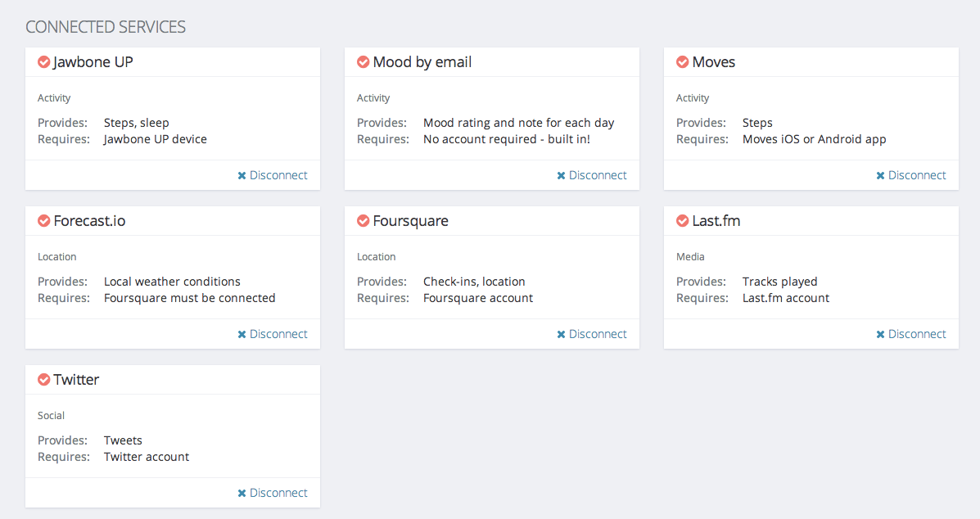This screenshot has width=980, height=519.
Task: Disconnect the Foursquare service
Action: tap(592, 334)
